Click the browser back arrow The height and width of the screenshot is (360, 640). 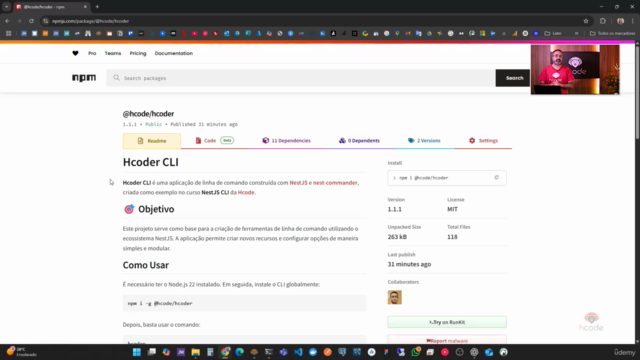7,21
